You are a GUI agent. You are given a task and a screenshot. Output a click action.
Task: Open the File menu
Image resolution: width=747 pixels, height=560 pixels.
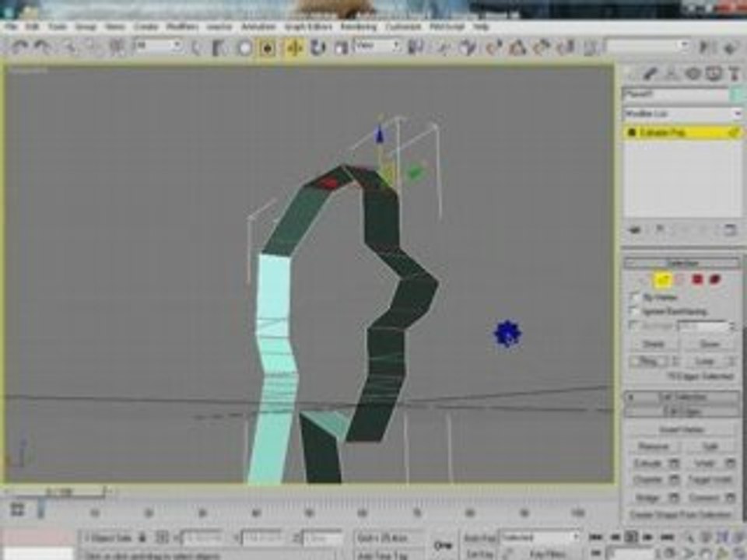tap(11, 26)
